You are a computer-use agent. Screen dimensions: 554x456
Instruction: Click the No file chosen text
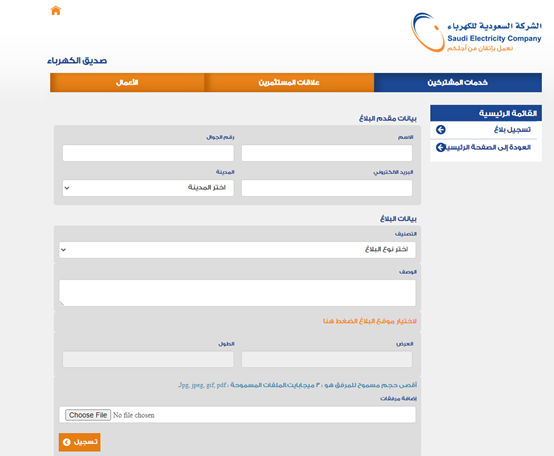coord(134,415)
